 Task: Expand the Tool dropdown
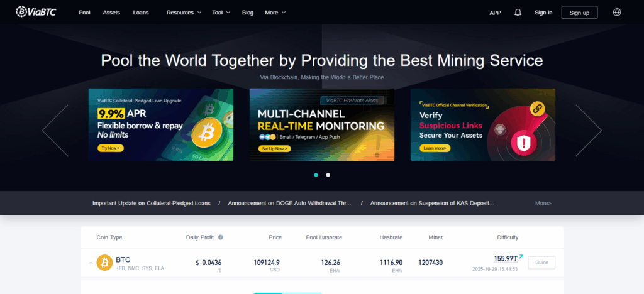pyautogui.click(x=221, y=13)
